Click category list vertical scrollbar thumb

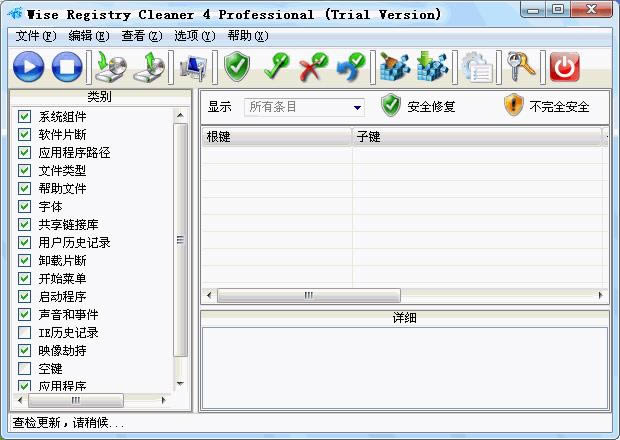coord(180,240)
